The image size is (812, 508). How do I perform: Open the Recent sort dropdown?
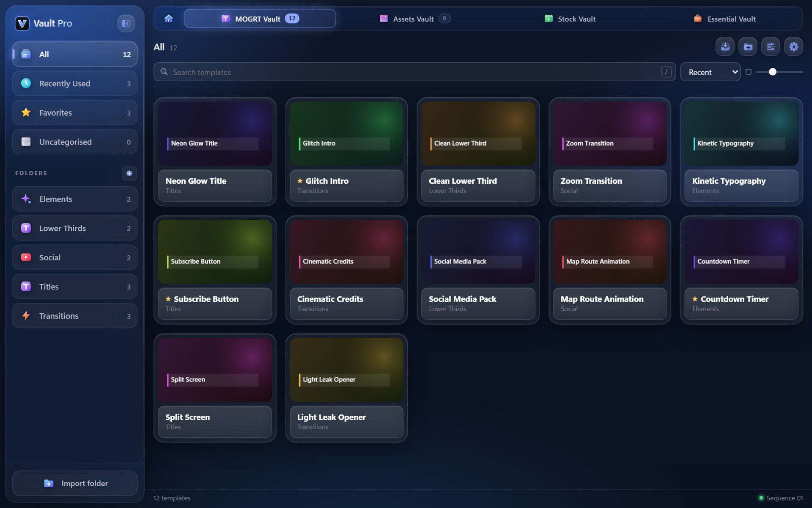(x=710, y=72)
